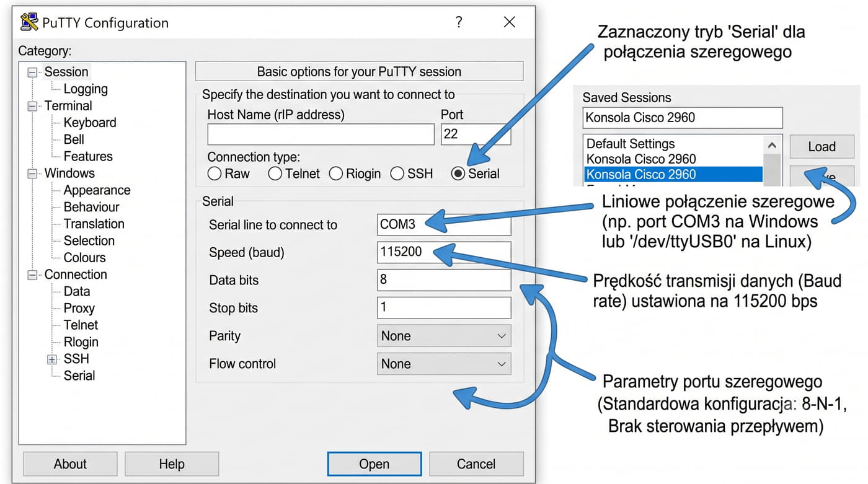868x484 pixels.
Task: Collapse the Terminal tree node
Action: [32, 106]
